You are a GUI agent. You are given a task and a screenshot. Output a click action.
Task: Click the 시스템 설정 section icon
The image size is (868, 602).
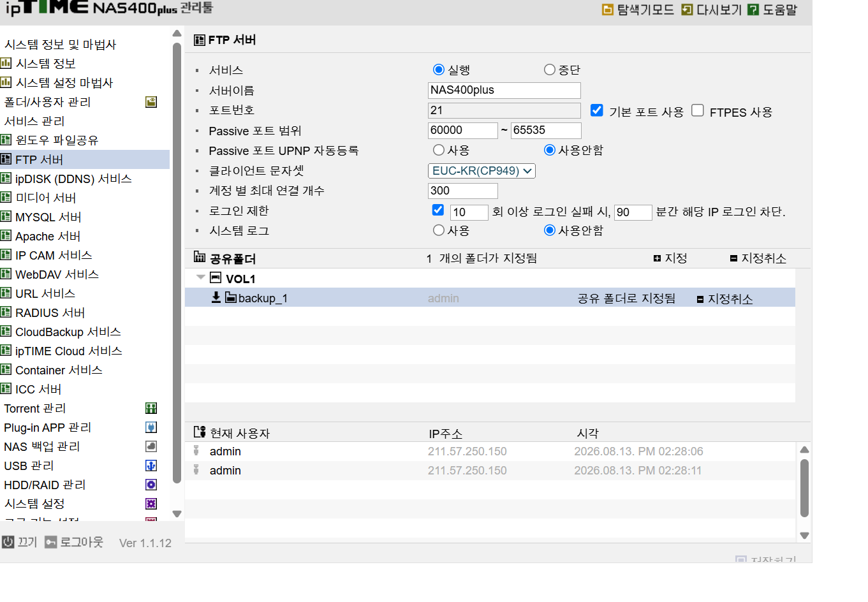[x=151, y=504]
